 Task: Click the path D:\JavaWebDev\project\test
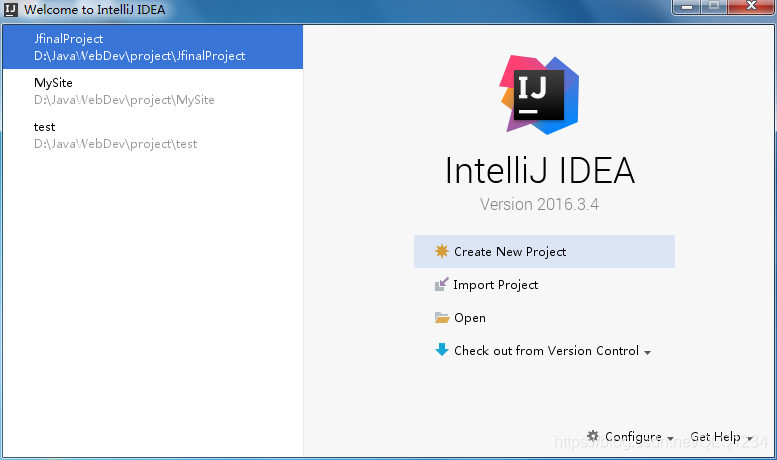(x=115, y=144)
